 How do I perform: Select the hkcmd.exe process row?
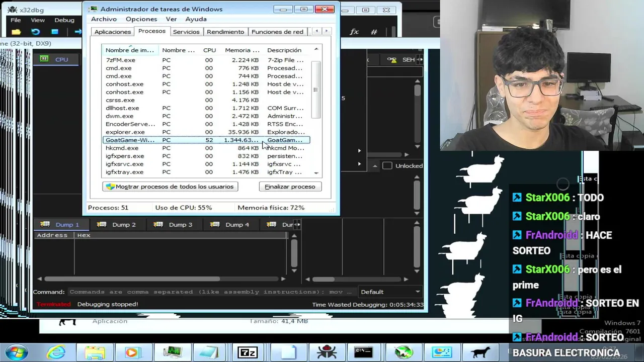[206, 148]
